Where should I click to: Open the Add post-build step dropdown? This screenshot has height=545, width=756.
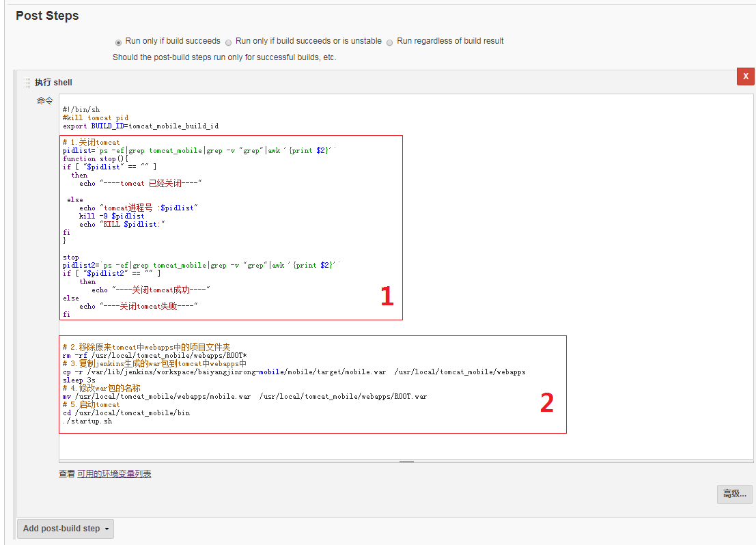point(66,529)
